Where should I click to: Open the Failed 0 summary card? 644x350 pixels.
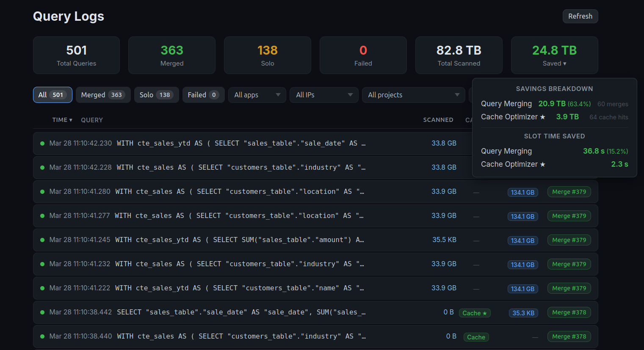click(x=363, y=55)
